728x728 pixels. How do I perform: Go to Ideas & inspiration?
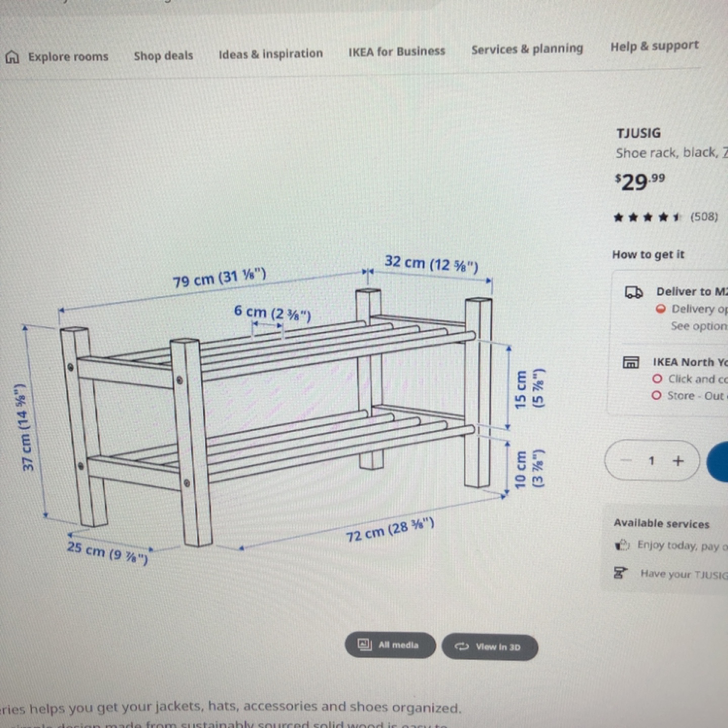pos(270,54)
